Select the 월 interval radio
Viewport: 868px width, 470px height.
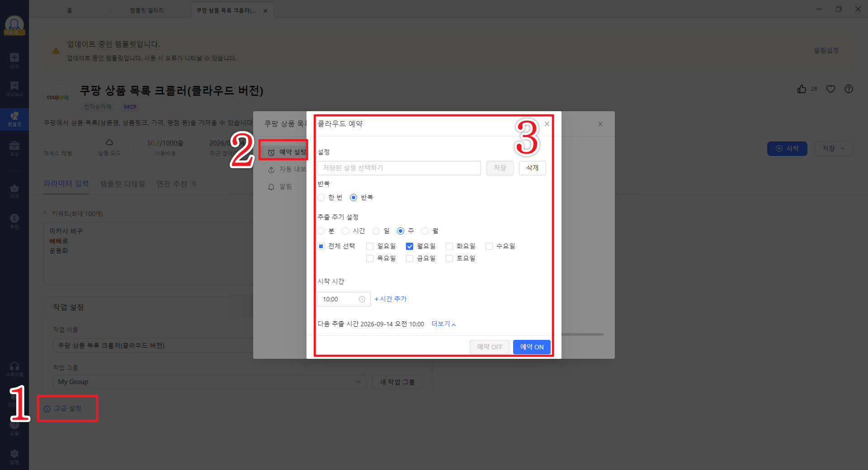point(425,231)
